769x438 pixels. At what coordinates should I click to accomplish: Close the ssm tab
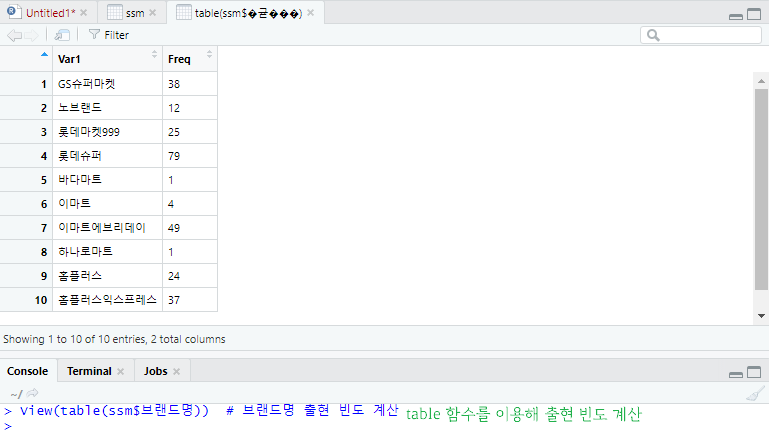click(153, 13)
